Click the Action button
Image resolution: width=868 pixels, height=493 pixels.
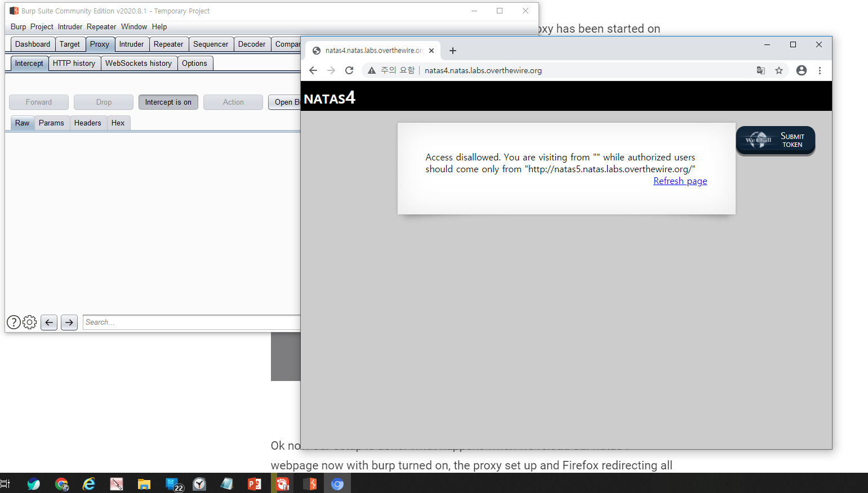point(233,102)
